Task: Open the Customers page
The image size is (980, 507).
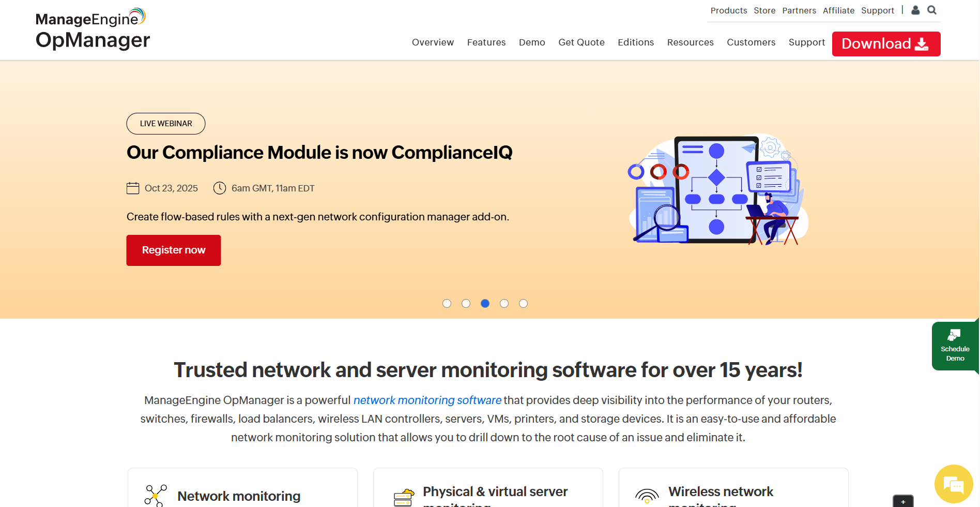Action: pos(751,42)
